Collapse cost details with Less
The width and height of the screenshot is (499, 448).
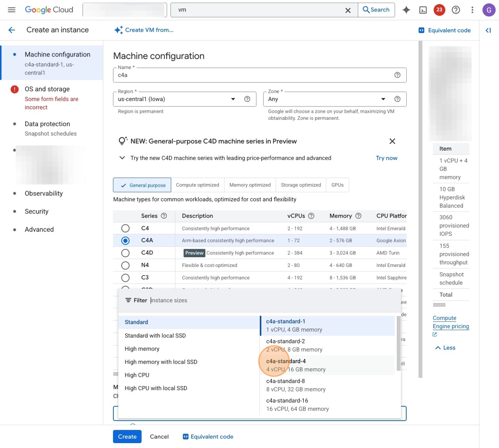445,348
